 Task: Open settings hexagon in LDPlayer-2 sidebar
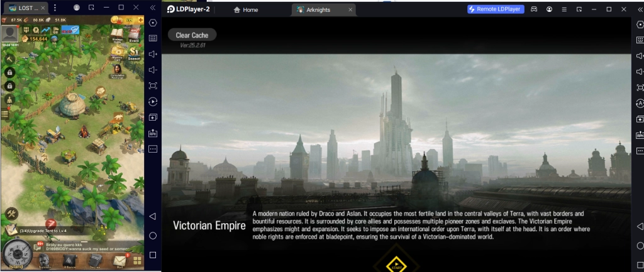pos(640,24)
